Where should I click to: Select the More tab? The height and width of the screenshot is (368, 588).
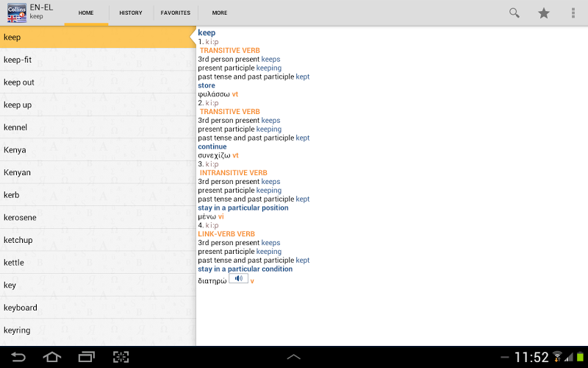tap(220, 13)
